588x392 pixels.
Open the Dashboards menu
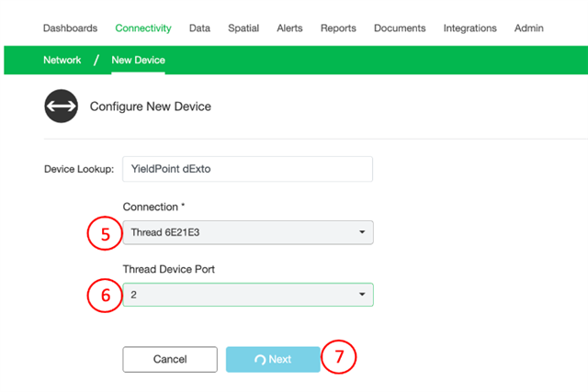pos(70,28)
